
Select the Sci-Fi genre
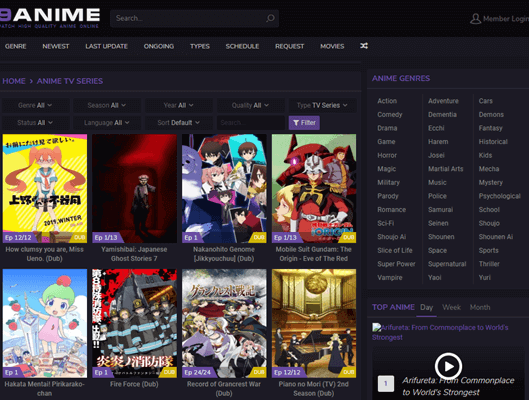(x=386, y=223)
